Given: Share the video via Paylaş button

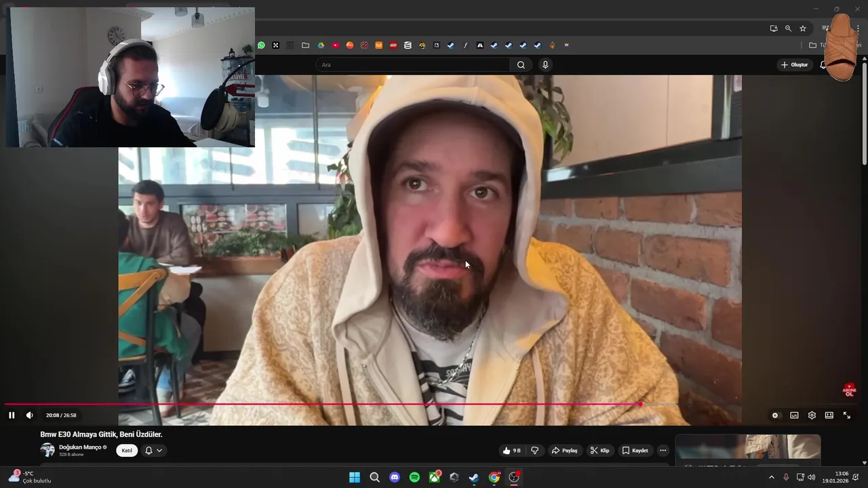Looking at the screenshot, I should coord(564,451).
